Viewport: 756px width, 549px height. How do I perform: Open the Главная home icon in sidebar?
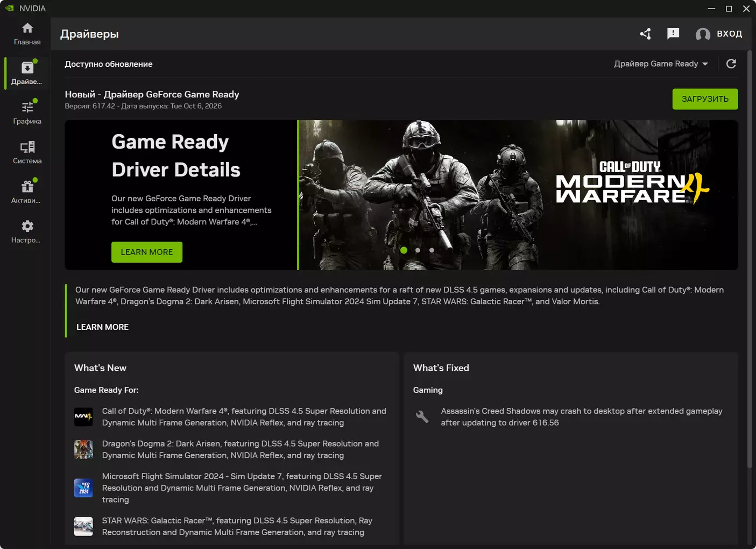coord(27,33)
